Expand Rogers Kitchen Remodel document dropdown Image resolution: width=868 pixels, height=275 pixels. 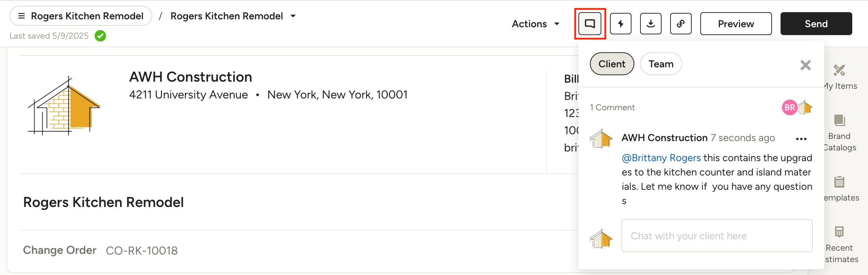293,16
